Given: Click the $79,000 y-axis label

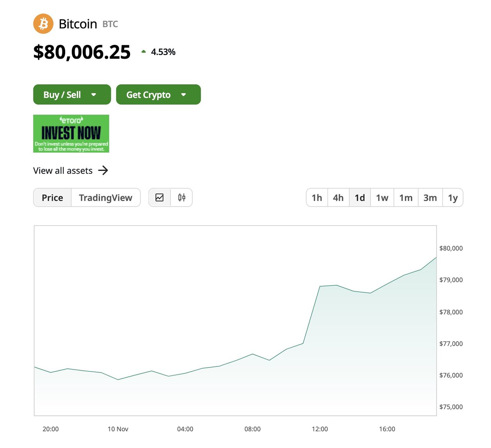Looking at the screenshot, I should pyautogui.click(x=451, y=280).
